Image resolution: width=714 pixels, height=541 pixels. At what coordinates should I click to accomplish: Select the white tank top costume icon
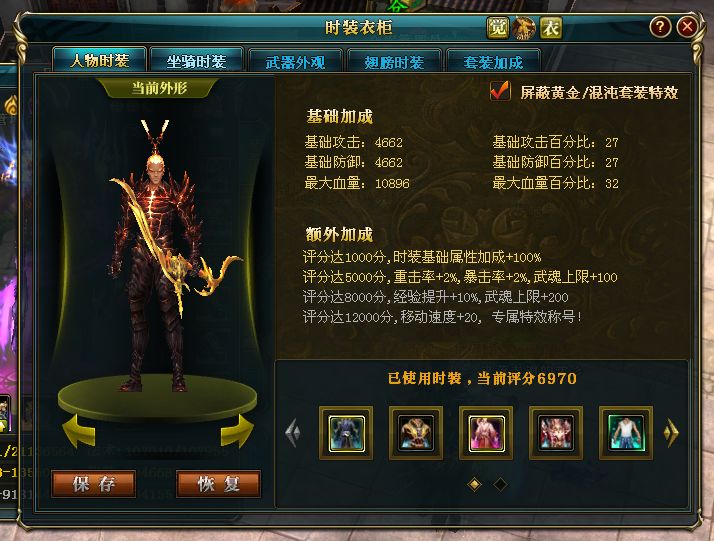pyautogui.click(x=626, y=433)
